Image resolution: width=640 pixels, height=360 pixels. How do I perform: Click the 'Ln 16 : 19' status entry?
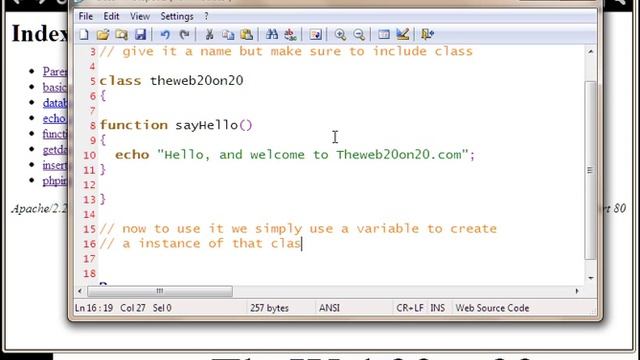pos(94,308)
